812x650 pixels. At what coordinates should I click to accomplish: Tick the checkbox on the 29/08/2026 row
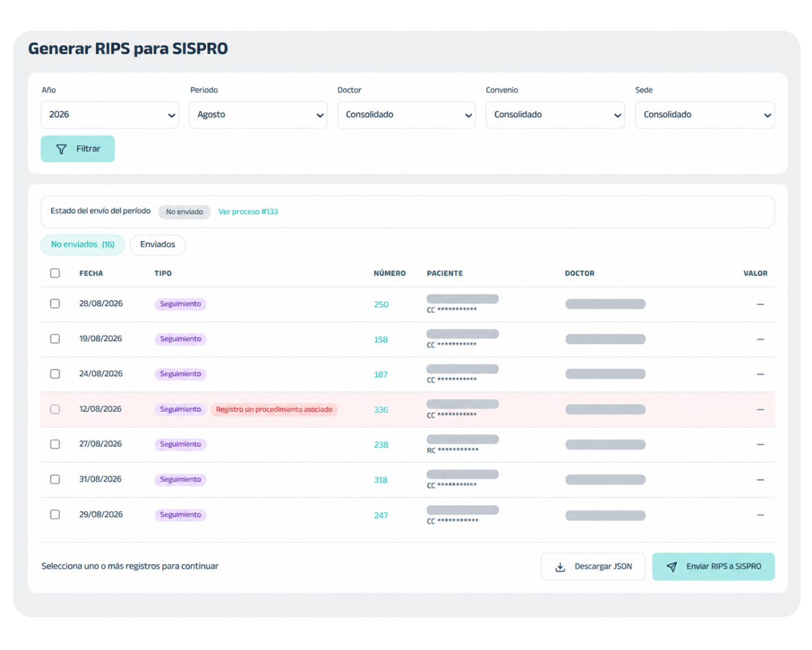pos(55,515)
